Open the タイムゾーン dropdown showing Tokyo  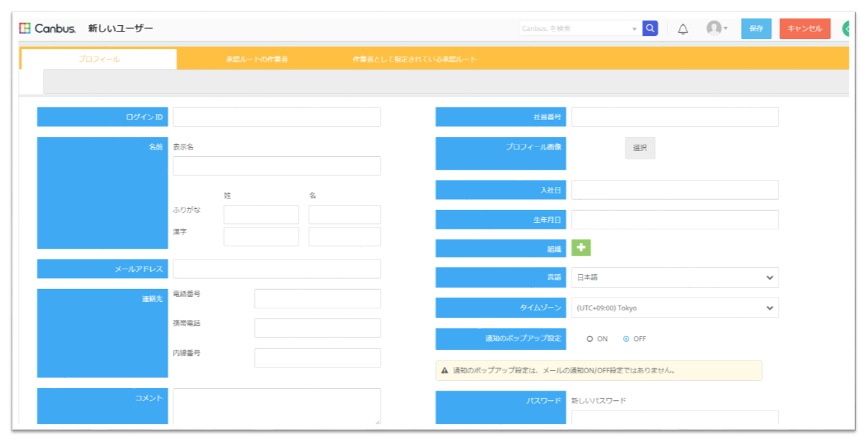click(x=675, y=308)
